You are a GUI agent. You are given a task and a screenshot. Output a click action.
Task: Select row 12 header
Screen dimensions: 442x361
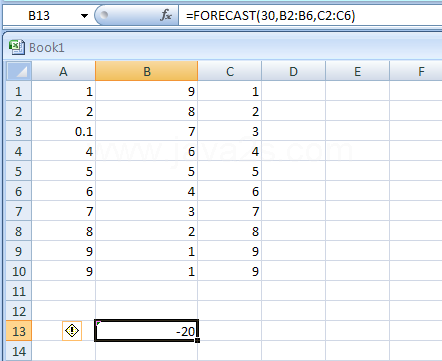[19, 311]
